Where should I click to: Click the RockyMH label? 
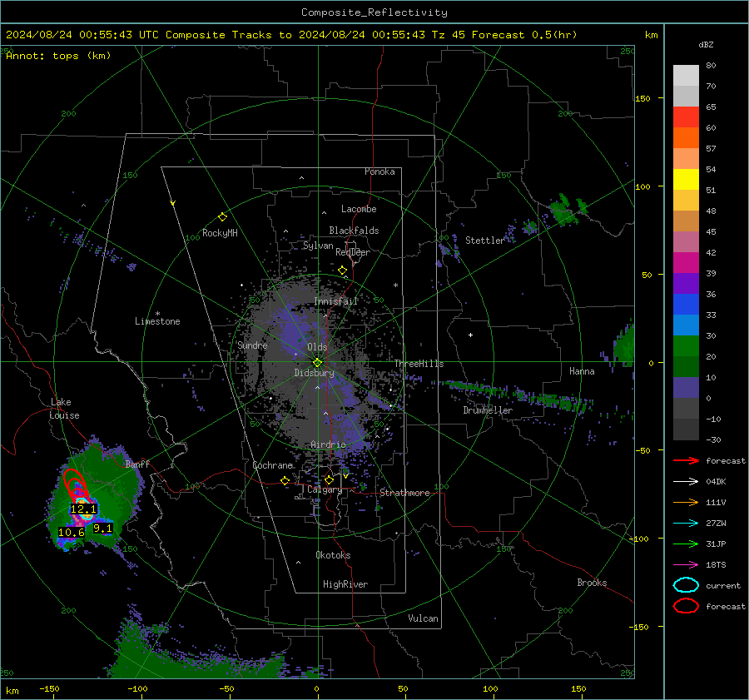[x=220, y=233]
